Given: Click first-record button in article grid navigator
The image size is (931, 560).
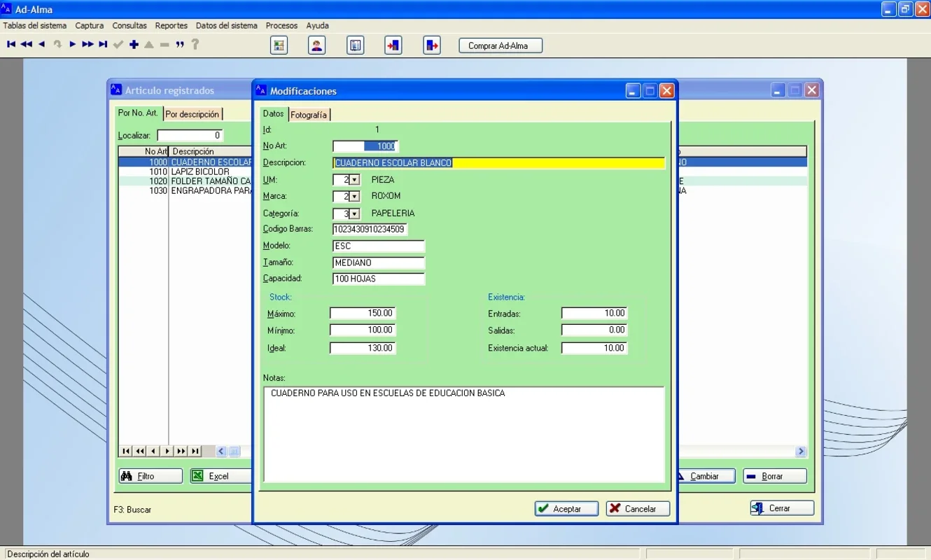Looking at the screenshot, I should click(126, 451).
